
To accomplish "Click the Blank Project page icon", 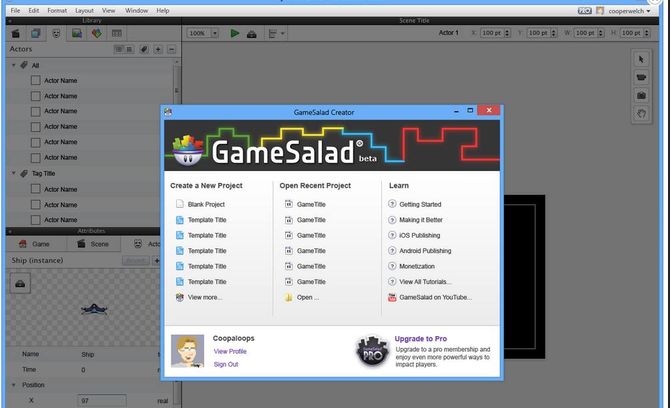I will pyautogui.click(x=180, y=204).
